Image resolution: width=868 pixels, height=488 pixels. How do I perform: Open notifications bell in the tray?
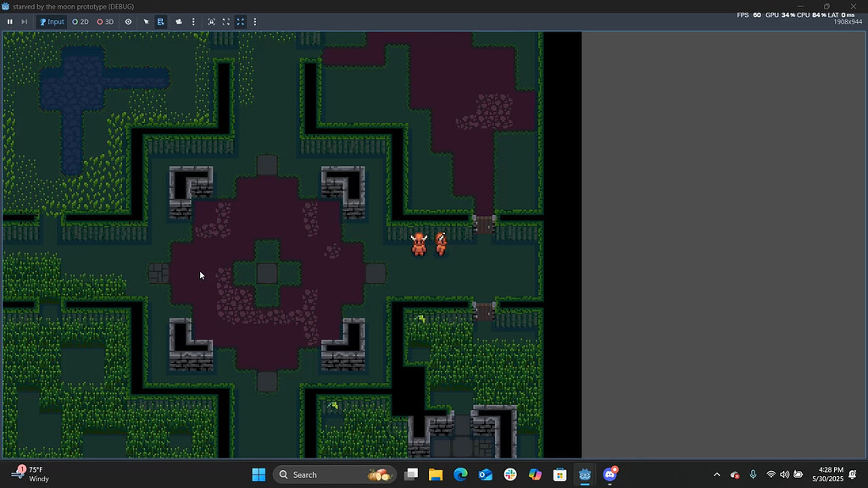(x=853, y=474)
